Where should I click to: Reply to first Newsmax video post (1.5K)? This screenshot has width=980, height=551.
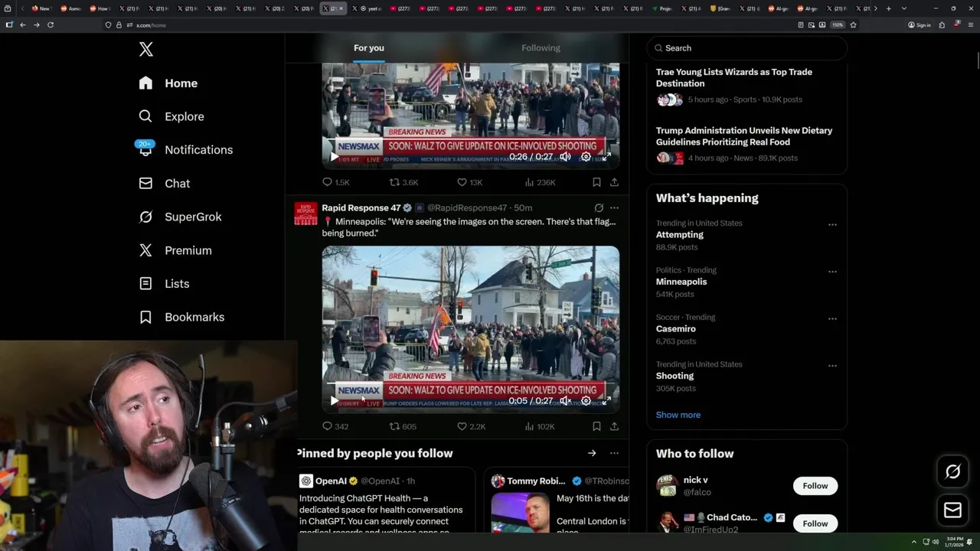click(335, 182)
